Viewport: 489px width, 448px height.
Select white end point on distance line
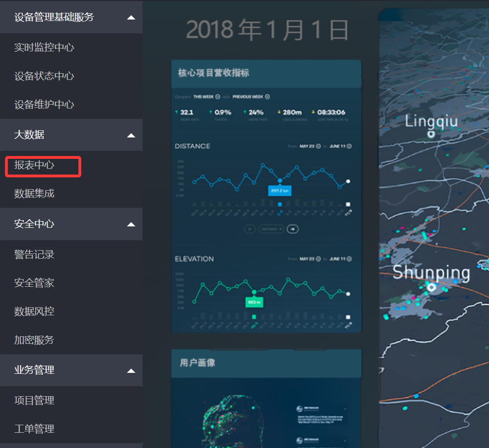click(348, 181)
